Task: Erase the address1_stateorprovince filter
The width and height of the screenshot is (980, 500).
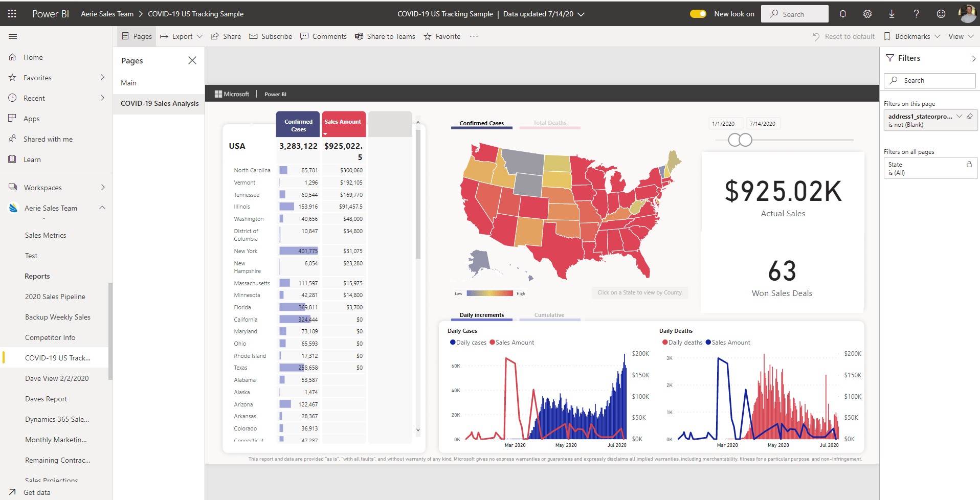Action: coord(969,116)
